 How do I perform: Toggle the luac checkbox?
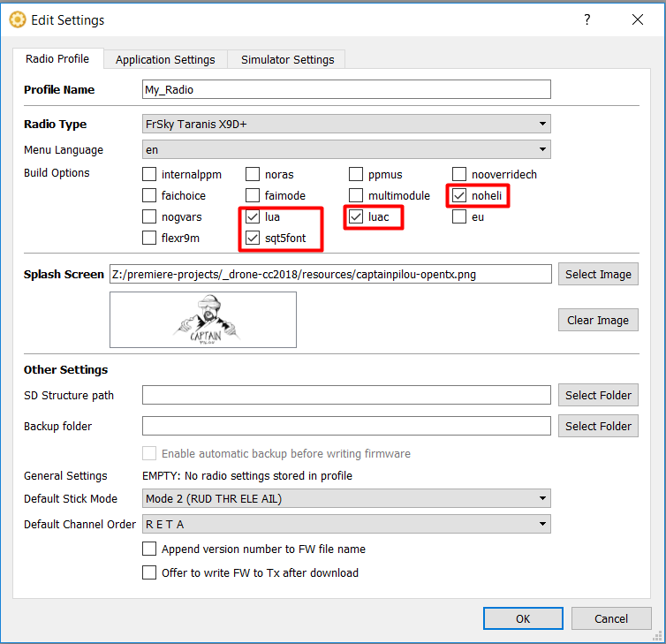[x=356, y=216]
